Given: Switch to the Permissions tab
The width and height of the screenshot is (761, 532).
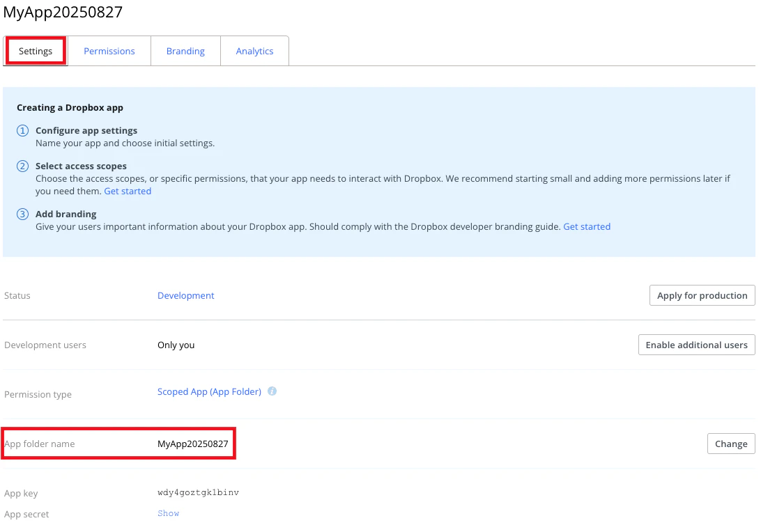Looking at the screenshot, I should click(x=109, y=51).
